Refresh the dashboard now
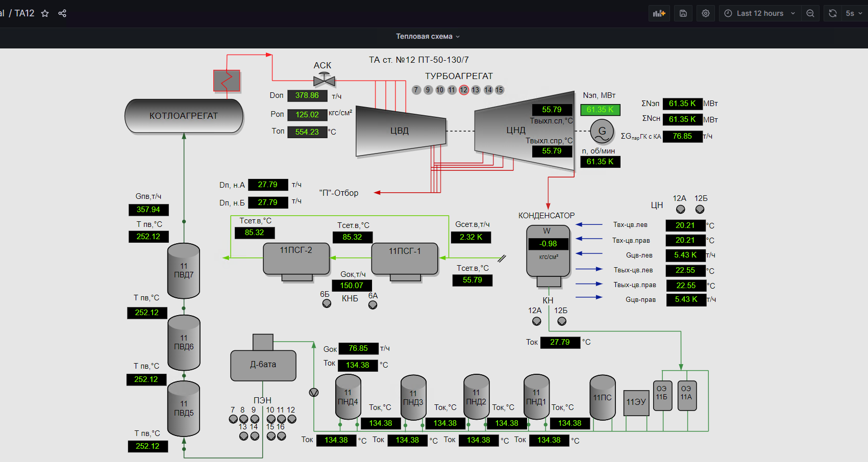Image resolution: width=868 pixels, height=462 pixels. [x=833, y=13]
